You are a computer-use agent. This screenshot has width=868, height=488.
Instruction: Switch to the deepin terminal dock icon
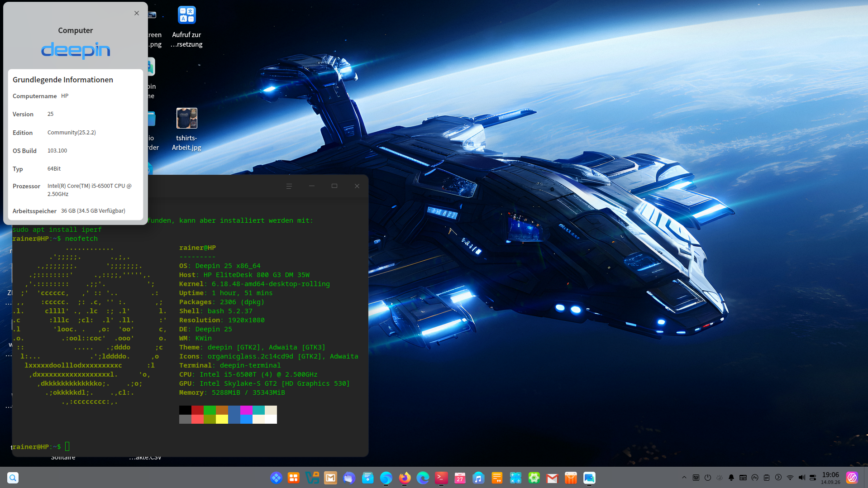point(441,478)
